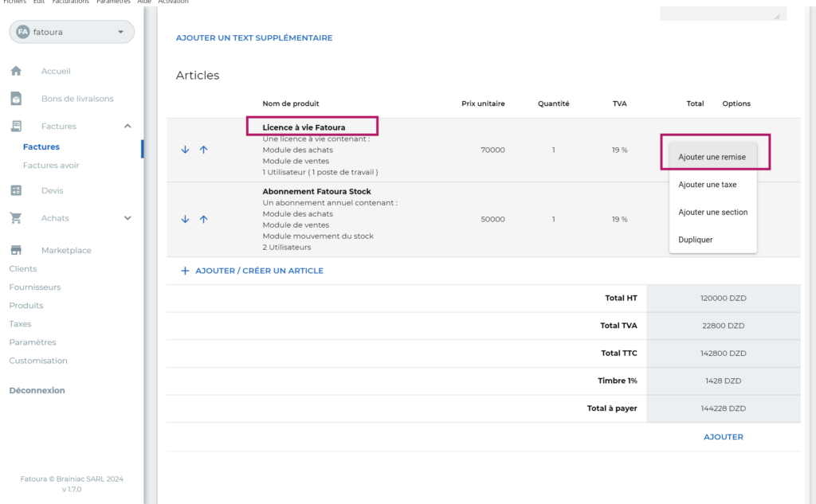
Task: Move Abonnement Fatoura Stock row up
Action: 203,220
